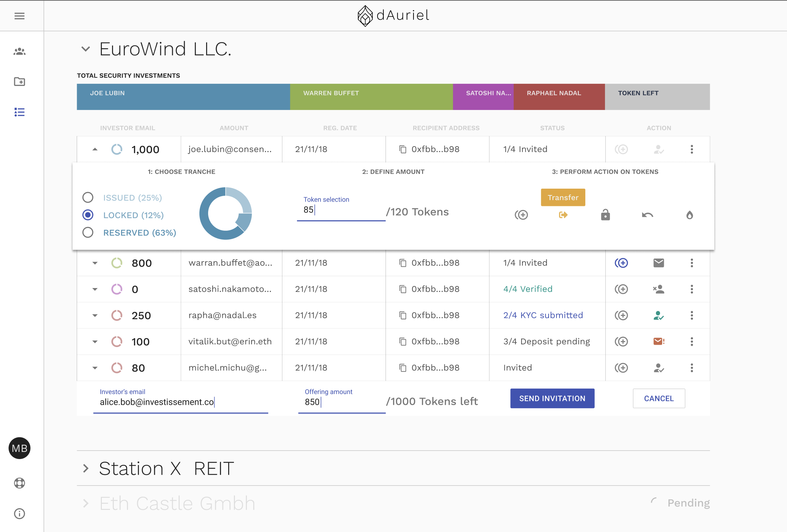Screen dimensions: 787x532
Task: Click the add/mint token icon in action row
Action: coord(521,214)
